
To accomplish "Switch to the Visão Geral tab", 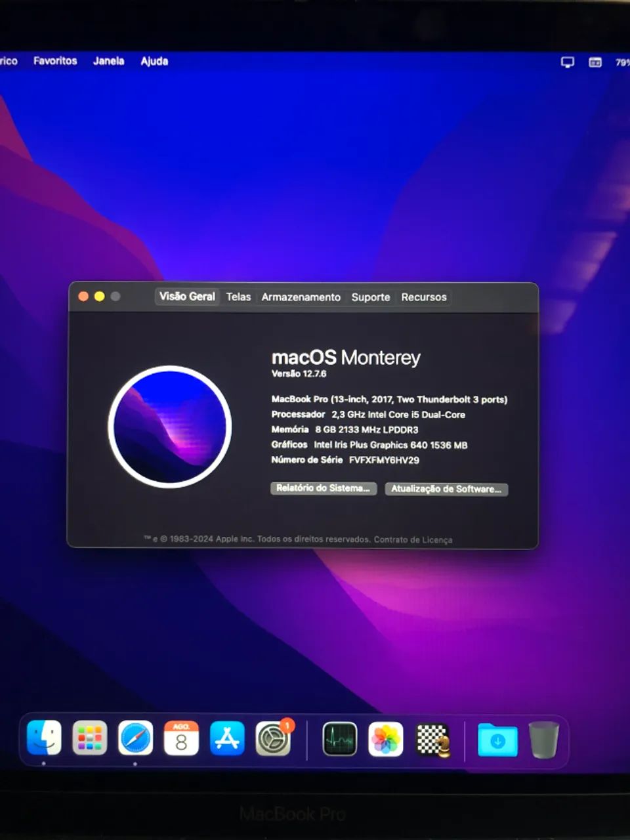I will pos(187,297).
